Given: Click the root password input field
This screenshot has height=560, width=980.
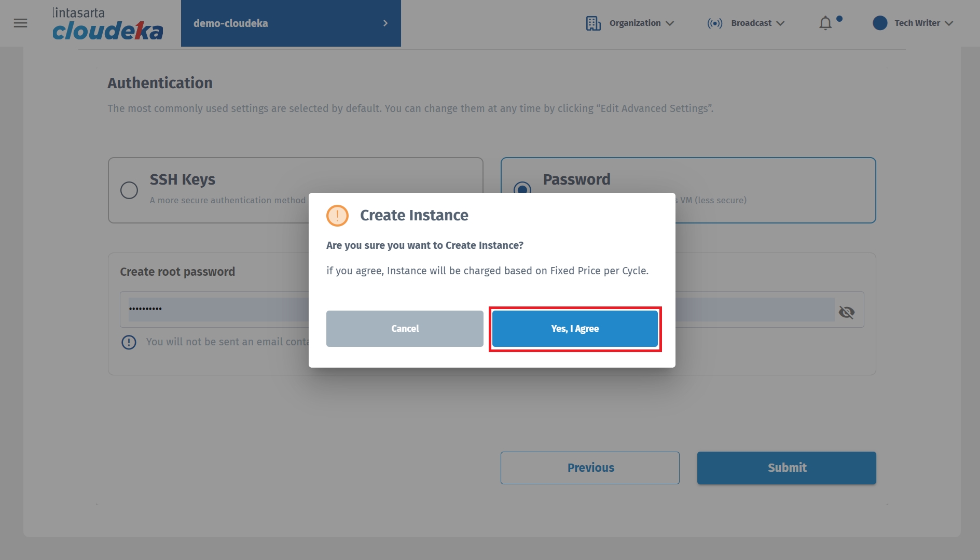Looking at the screenshot, I should click(218, 310).
